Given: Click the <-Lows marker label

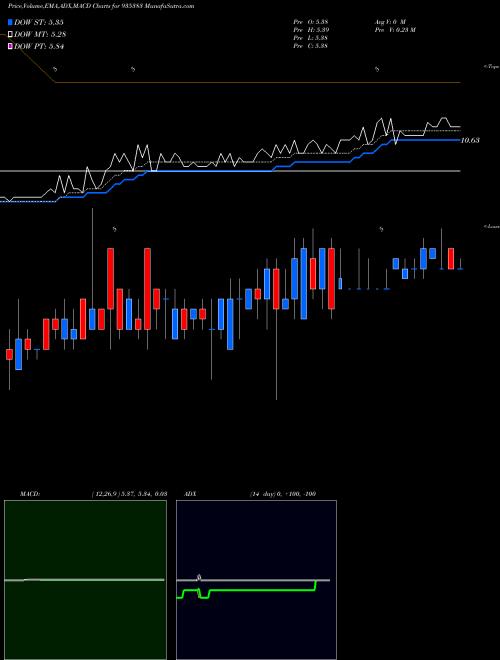Looking at the screenshot, I should (x=492, y=226).
